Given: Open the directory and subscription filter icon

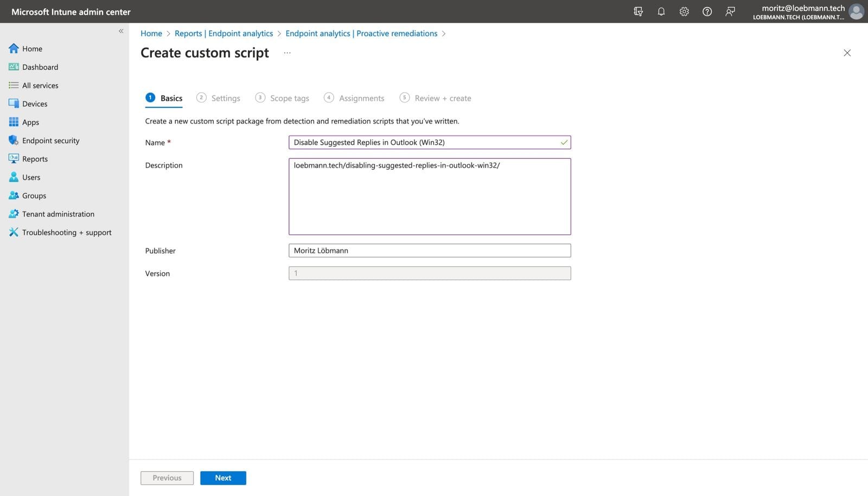Looking at the screenshot, I should (x=639, y=11).
